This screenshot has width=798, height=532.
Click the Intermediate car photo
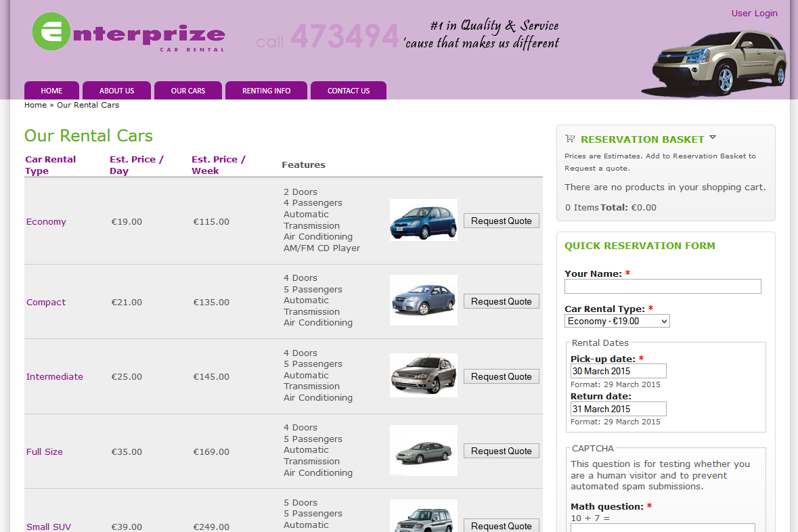423,375
